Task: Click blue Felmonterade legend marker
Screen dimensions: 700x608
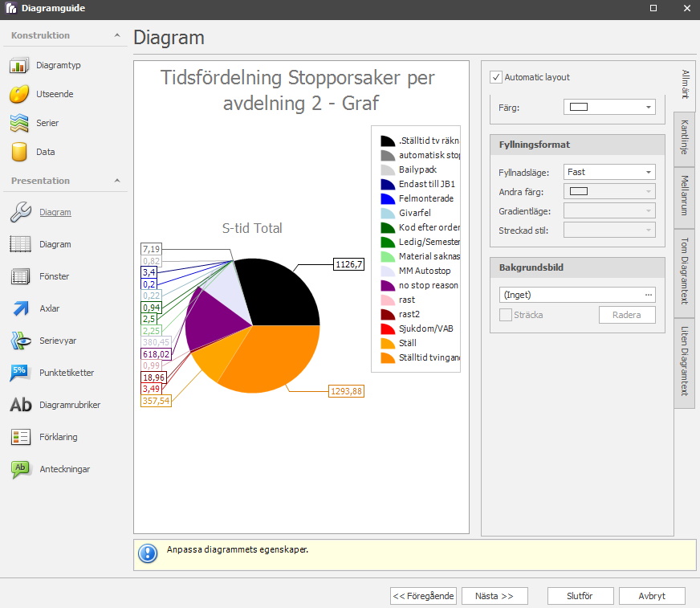Action: tap(388, 199)
